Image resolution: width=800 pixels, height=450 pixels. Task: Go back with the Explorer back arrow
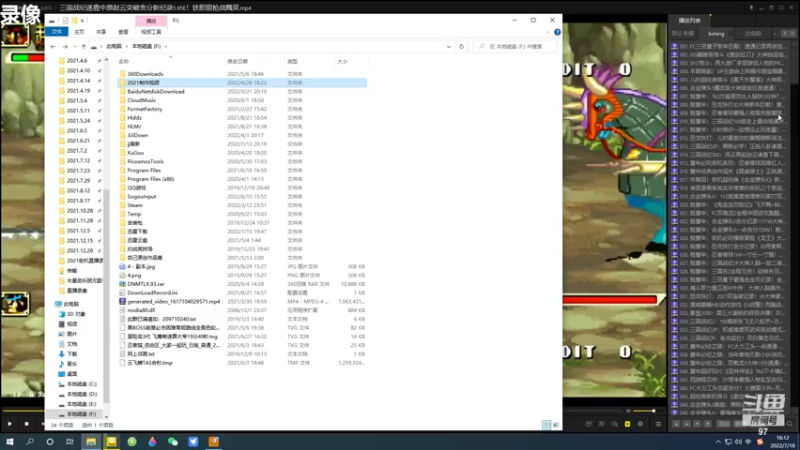point(53,46)
